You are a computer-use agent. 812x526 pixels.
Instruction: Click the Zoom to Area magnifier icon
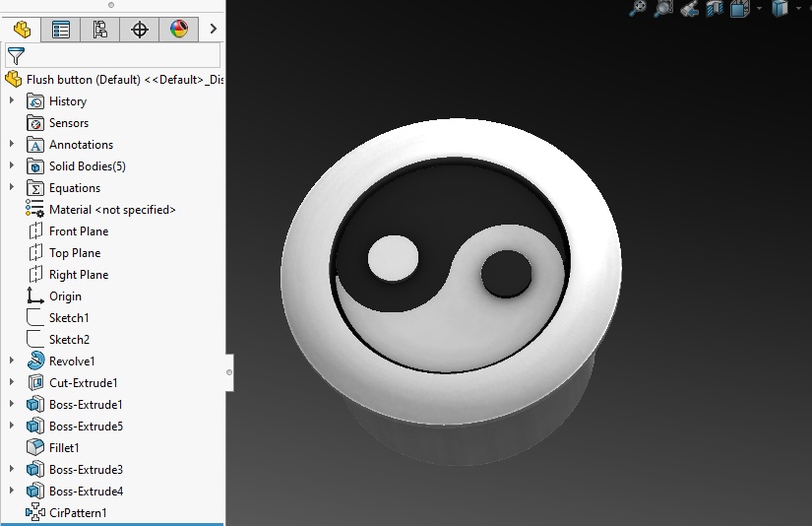tap(663, 9)
